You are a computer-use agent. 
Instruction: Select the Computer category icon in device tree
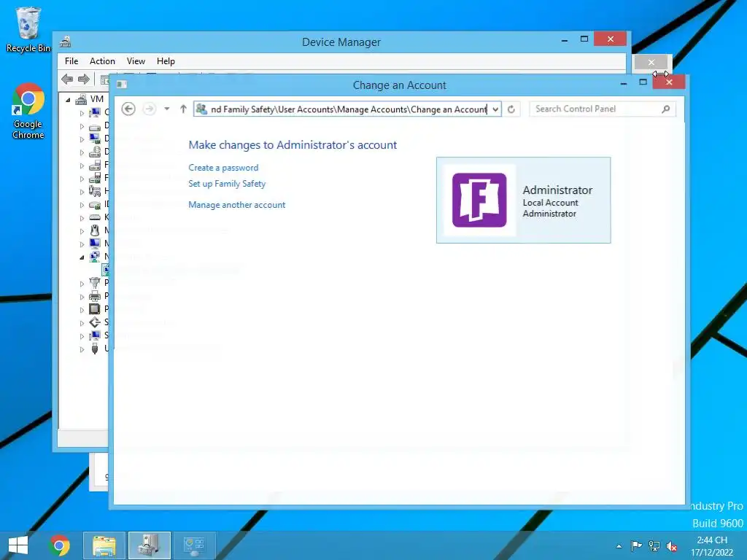click(x=95, y=112)
